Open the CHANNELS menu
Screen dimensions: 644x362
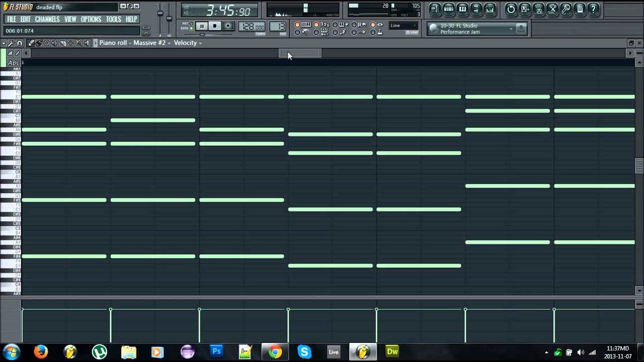[x=47, y=19]
